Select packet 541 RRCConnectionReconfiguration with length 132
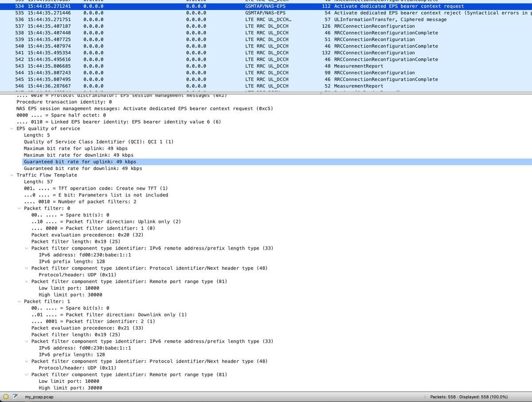 pos(266,53)
